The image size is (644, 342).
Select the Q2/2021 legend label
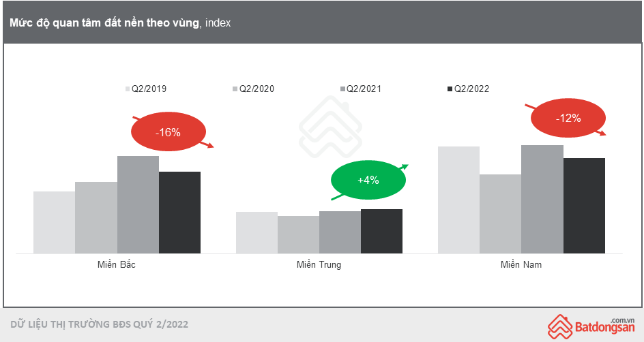click(x=364, y=89)
